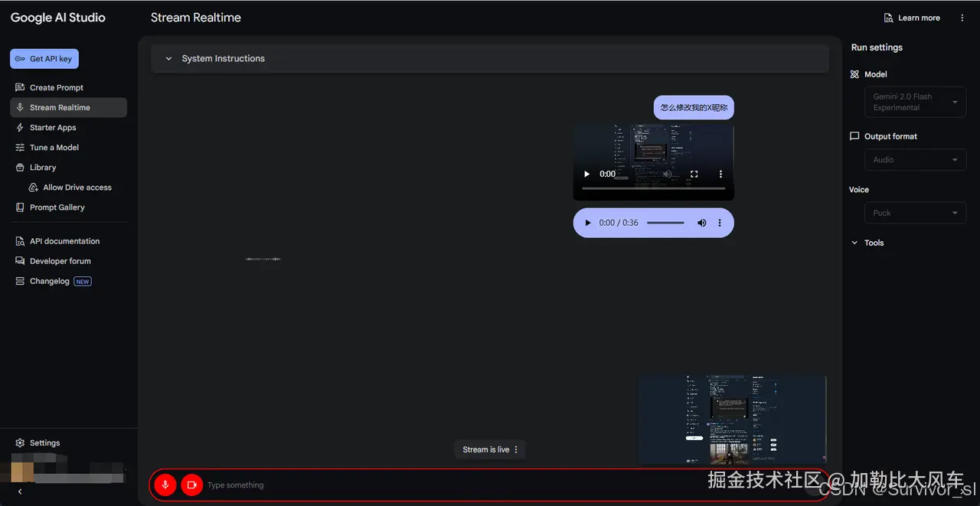Click the live screen share preview thumbnail
Screen dimensions: 980x506
click(x=733, y=419)
